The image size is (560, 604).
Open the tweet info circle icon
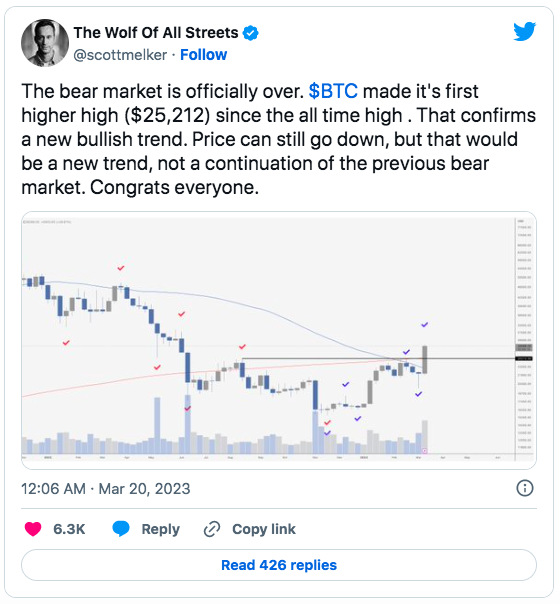point(525,488)
